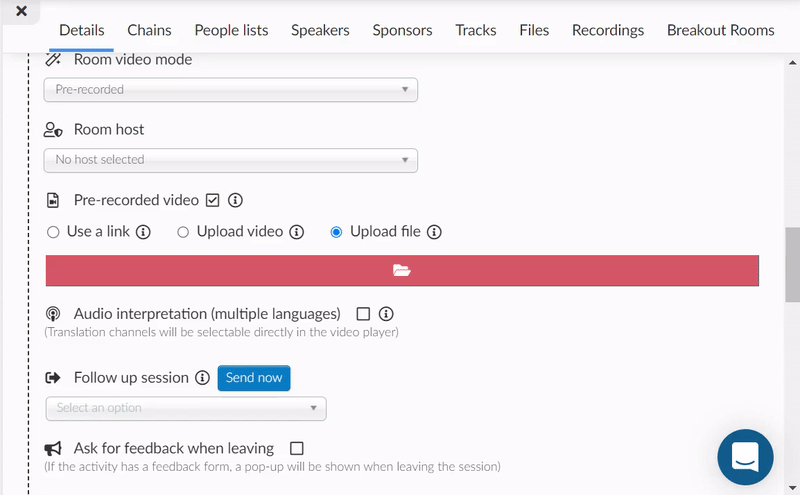800x495 pixels.
Task: Click the feedback form pop-up hint text
Action: coord(272,466)
